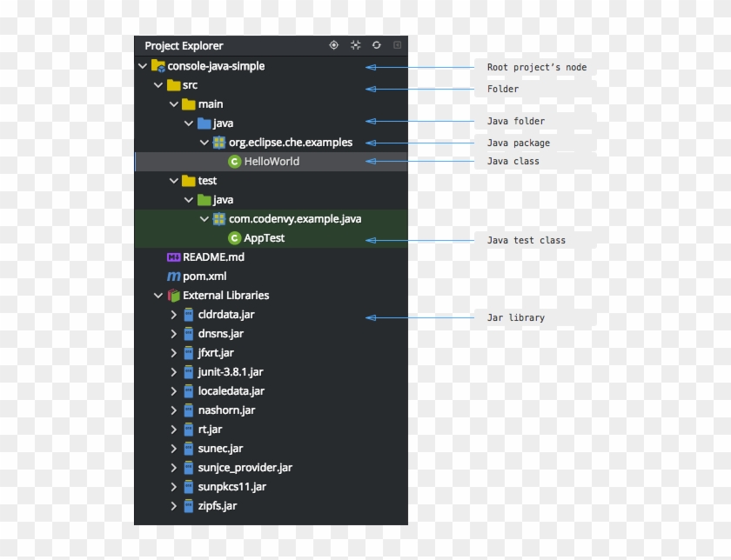Click the console-java-simple project folder icon

pyautogui.click(x=158, y=66)
